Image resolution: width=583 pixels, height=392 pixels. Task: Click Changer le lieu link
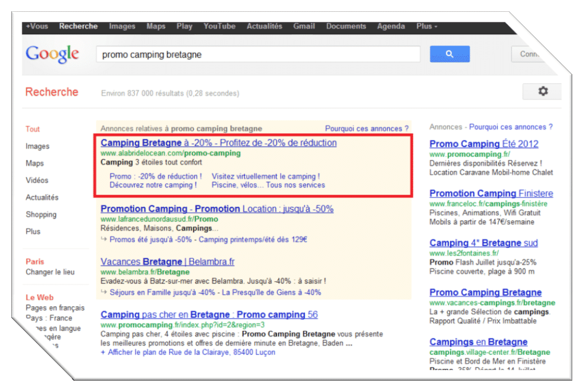tap(50, 272)
